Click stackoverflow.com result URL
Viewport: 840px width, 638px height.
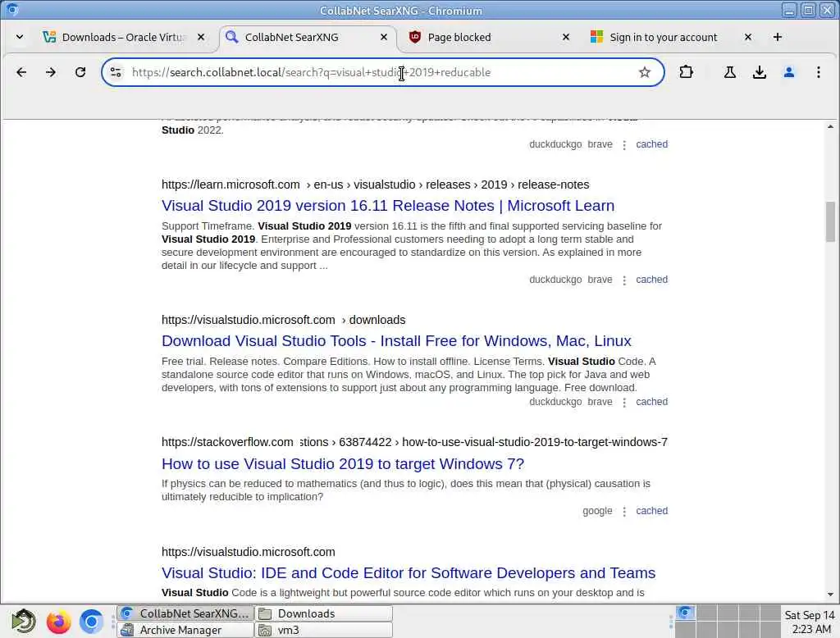pos(414,443)
